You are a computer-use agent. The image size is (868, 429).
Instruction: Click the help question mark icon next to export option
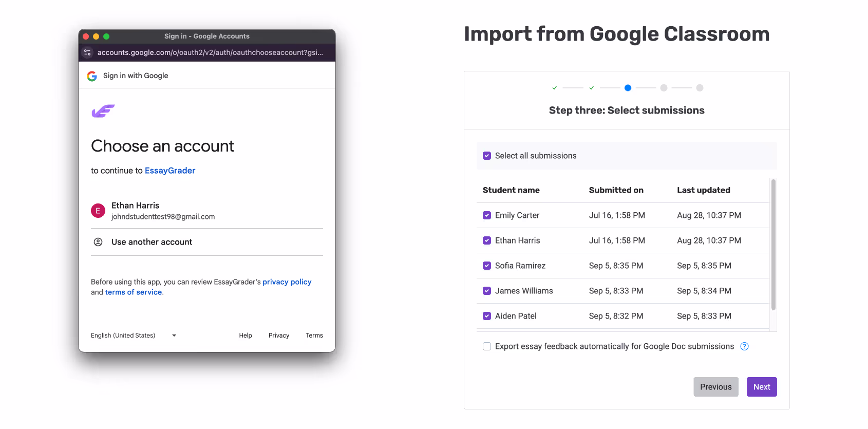pos(744,346)
